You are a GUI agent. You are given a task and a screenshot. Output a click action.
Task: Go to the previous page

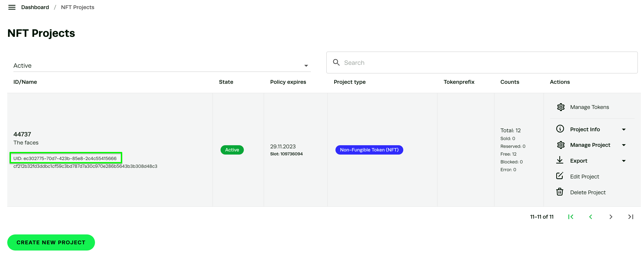[591, 217]
